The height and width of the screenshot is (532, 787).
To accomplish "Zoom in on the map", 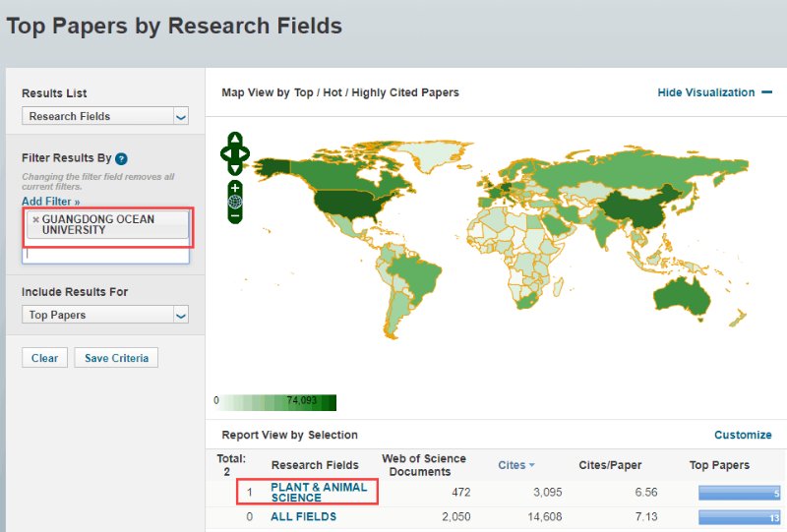I will tap(235, 187).
